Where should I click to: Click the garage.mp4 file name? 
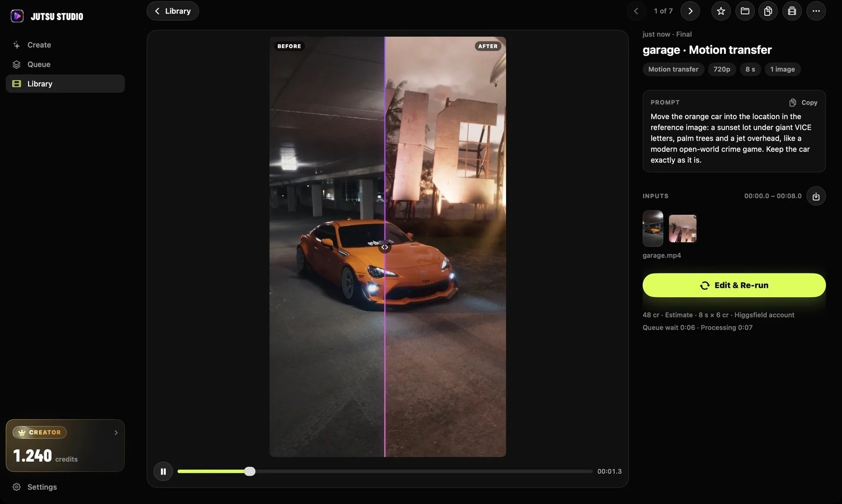[x=662, y=256]
